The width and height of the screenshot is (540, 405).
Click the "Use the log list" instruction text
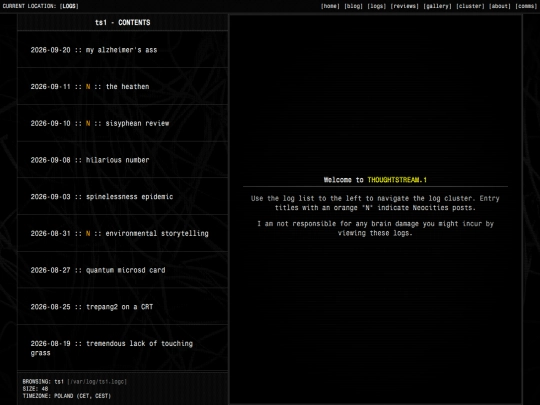(x=375, y=203)
